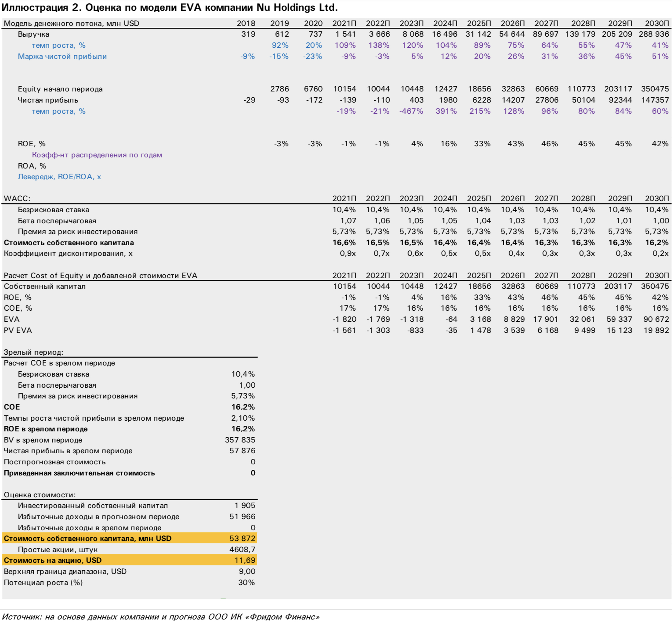672x628 pixels.
Task: Click net margin value 51%
Action: [660, 56]
